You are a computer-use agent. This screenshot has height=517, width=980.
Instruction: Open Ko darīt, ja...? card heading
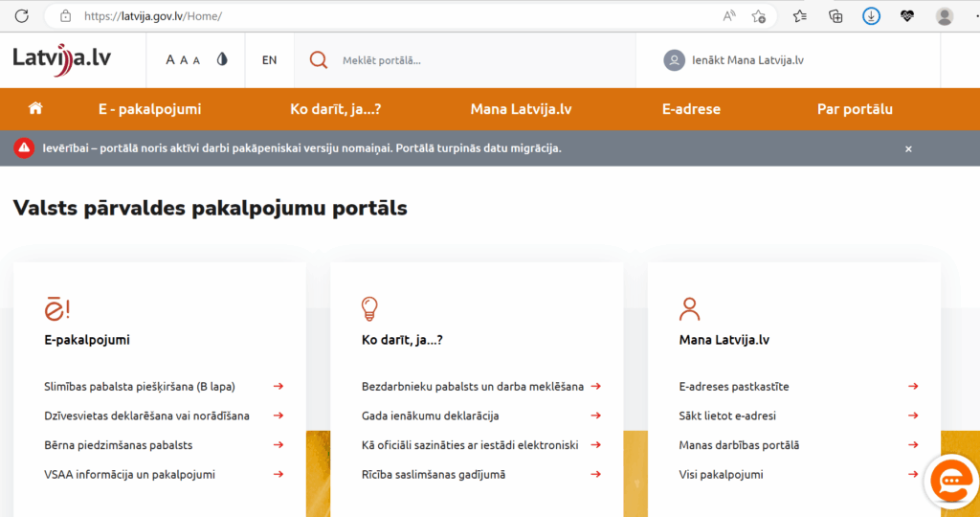pyautogui.click(x=402, y=340)
